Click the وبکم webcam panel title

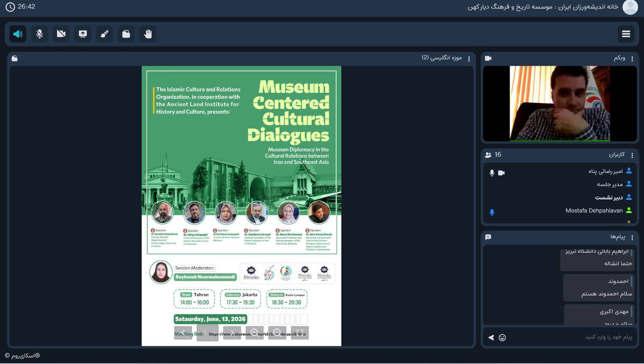620,58
